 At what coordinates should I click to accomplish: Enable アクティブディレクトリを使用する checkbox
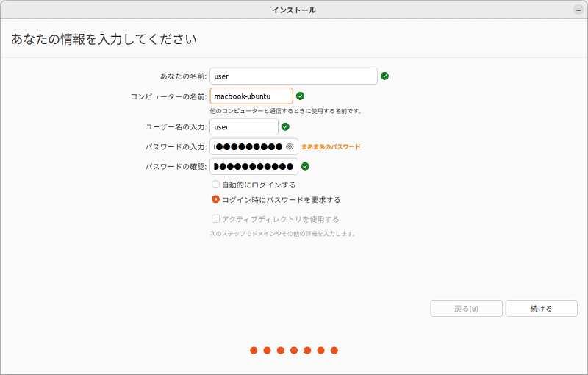pos(215,218)
